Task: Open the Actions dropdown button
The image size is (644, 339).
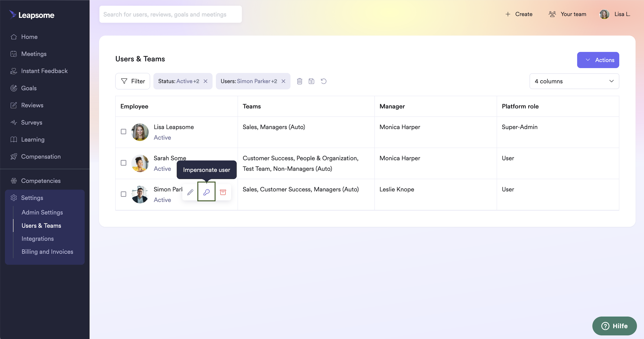Action: pos(598,60)
